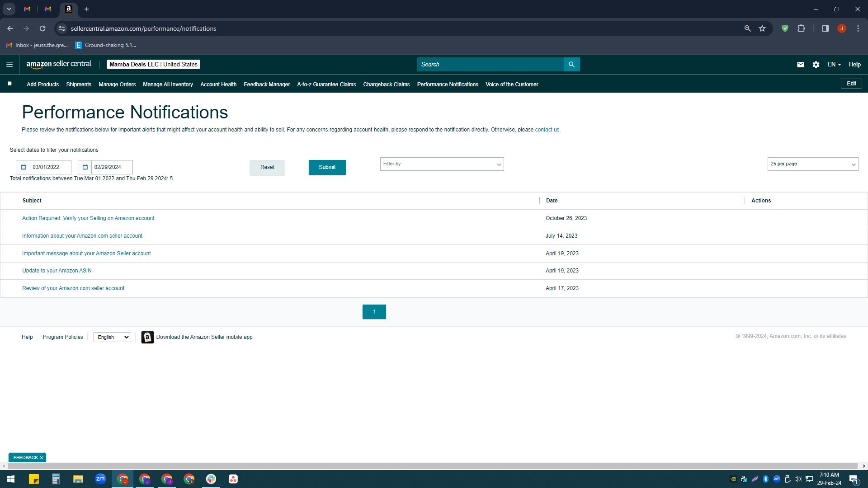Open a new browser tab

(x=87, y=9)
